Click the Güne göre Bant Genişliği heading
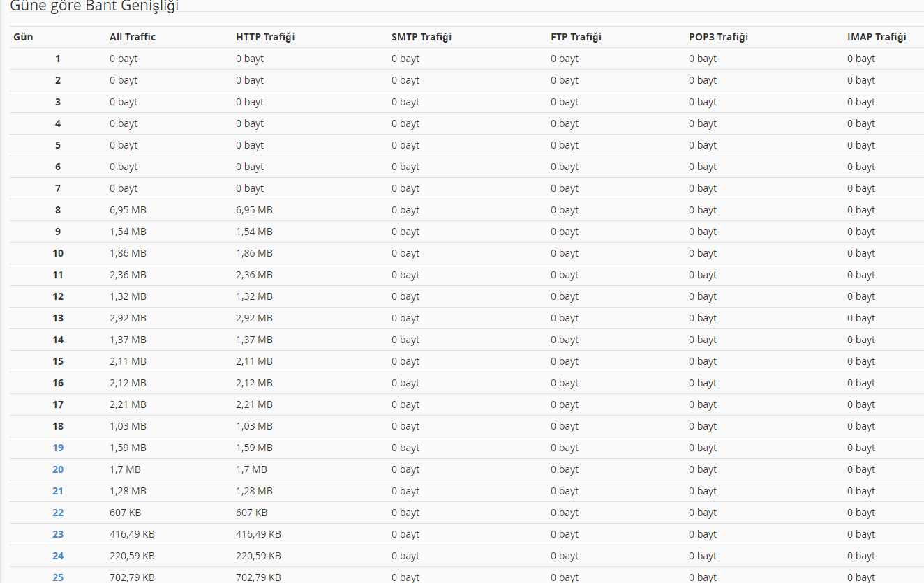This screenshot has width=924, height=583. click(94, 6)
